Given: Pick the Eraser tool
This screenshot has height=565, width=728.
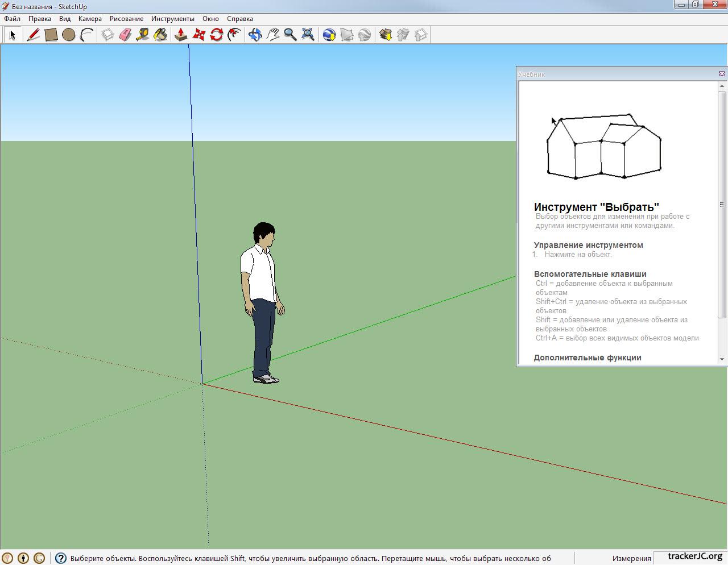Looking at the screenshot, I should pos(125,35).
